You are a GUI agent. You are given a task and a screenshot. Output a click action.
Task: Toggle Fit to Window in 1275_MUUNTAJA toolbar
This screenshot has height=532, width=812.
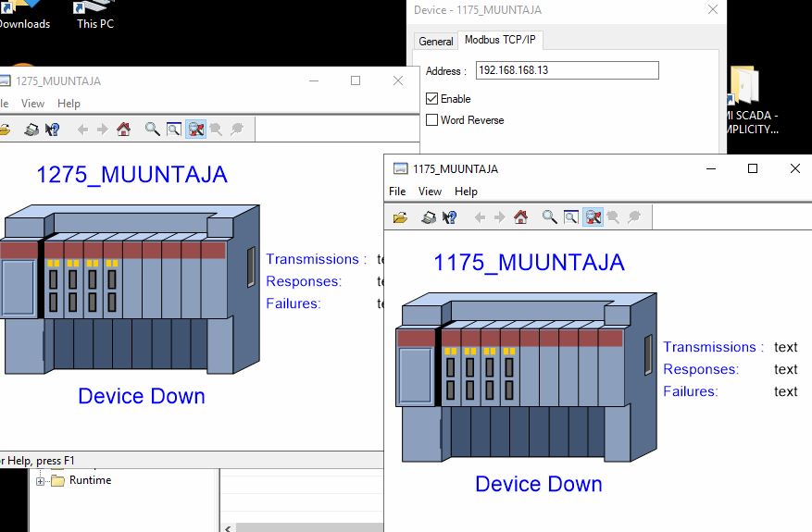coord(195,130)
